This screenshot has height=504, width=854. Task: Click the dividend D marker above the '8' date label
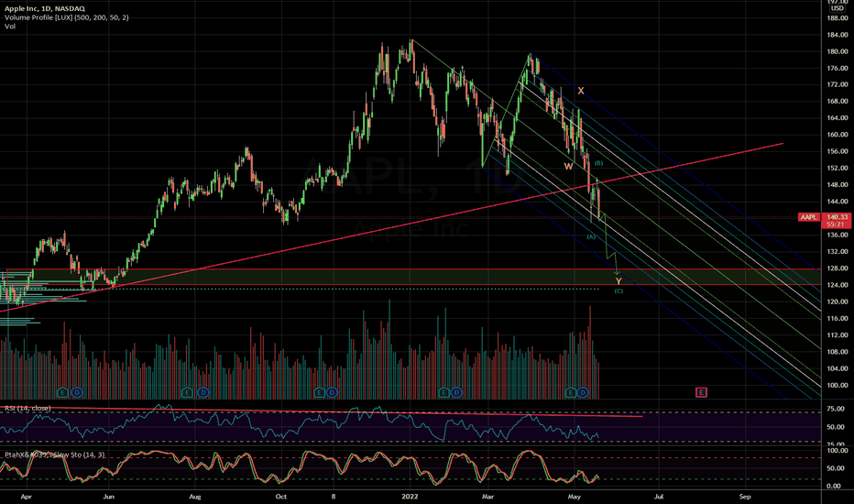[332, 392]
